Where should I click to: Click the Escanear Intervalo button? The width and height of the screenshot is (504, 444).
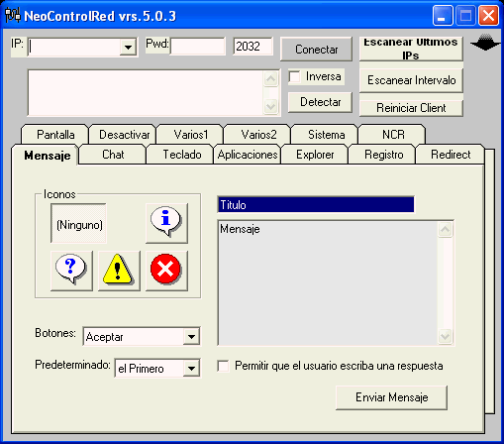[411, 80]
